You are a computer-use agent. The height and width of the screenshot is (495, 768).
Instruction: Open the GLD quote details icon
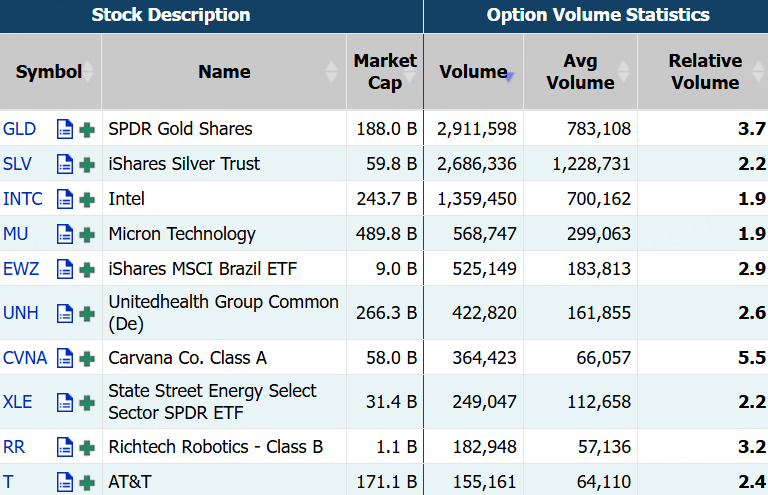click(66, 129)
